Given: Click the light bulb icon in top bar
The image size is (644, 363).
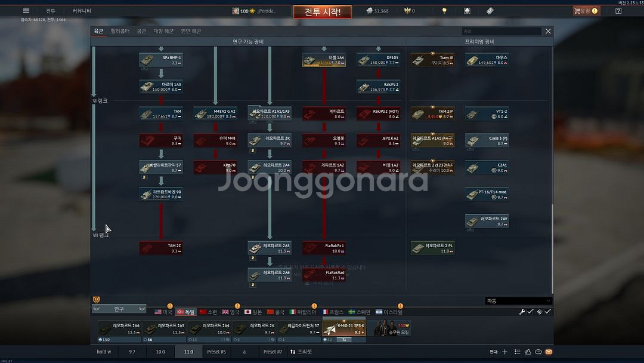Looking at the screenshot, I should pos(444,11).
